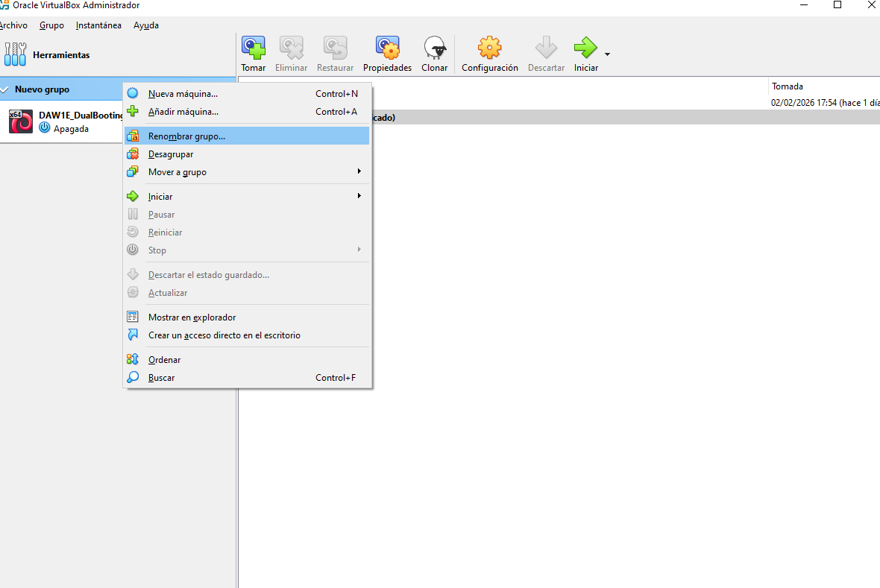The width and height of the screenshot is (880, 588).
Task: Select Ordenar from context menu
Action: point(247,360)
